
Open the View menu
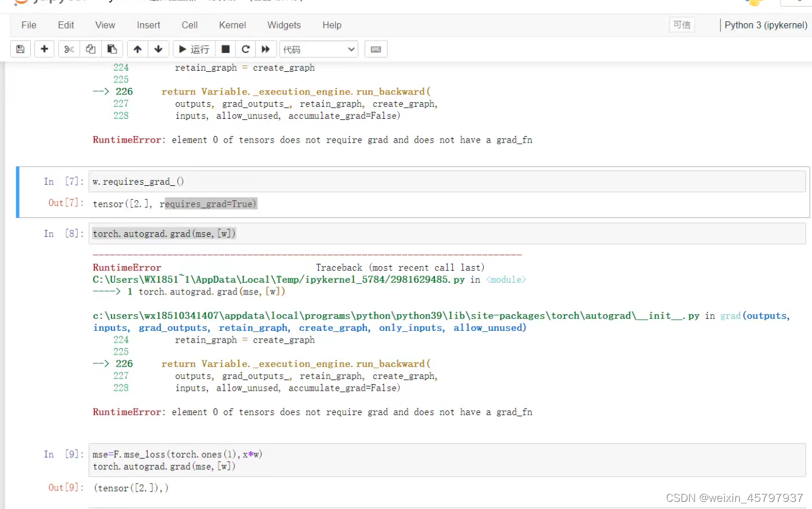(105, 25)
